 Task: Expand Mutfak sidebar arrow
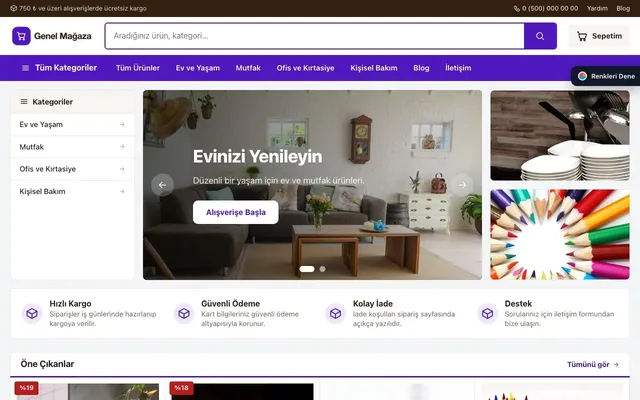[x=122, y=147]
